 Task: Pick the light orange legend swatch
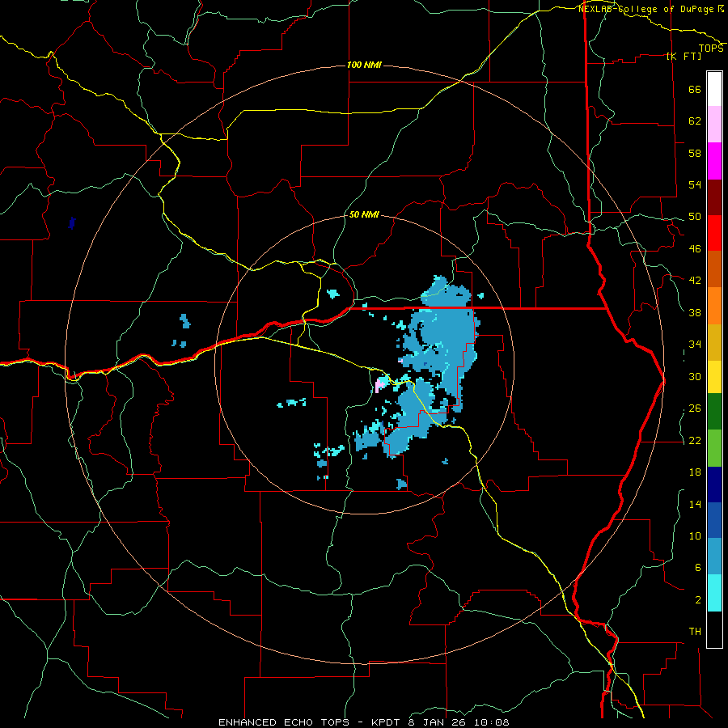pyautogui.click(x=714, y=306)
